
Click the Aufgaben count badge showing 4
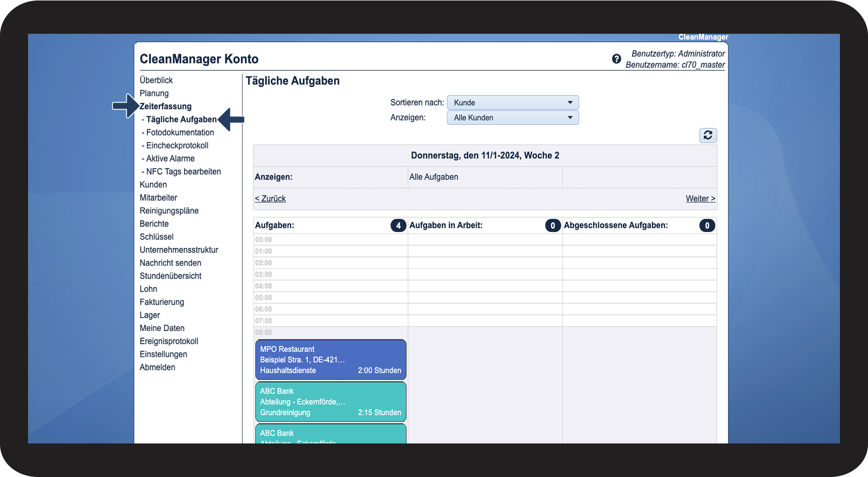398,225
